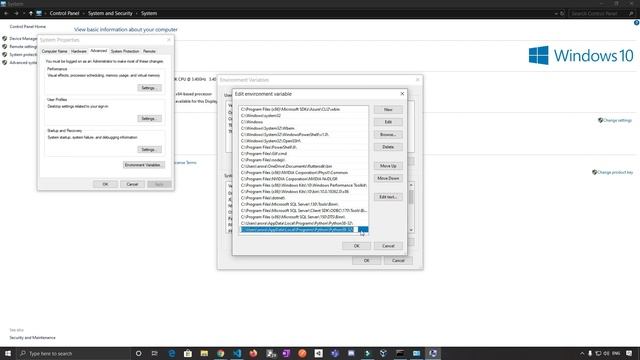Open Microsoft Store from the taskbar
This screenshot has height=360, width=640.
[x=188, y=353]
